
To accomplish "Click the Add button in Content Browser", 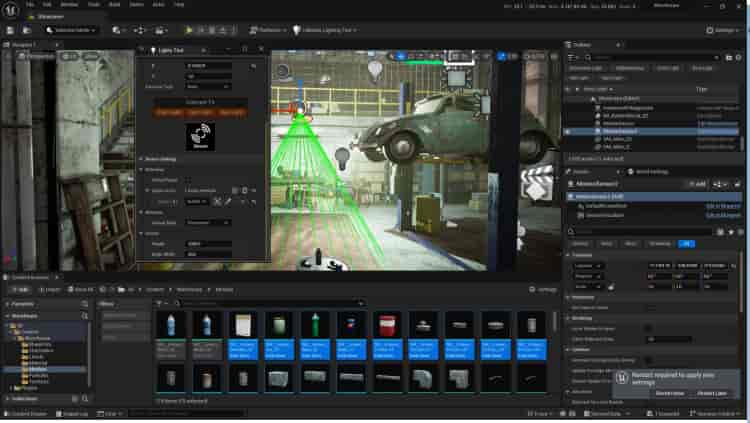I will 21,290.
